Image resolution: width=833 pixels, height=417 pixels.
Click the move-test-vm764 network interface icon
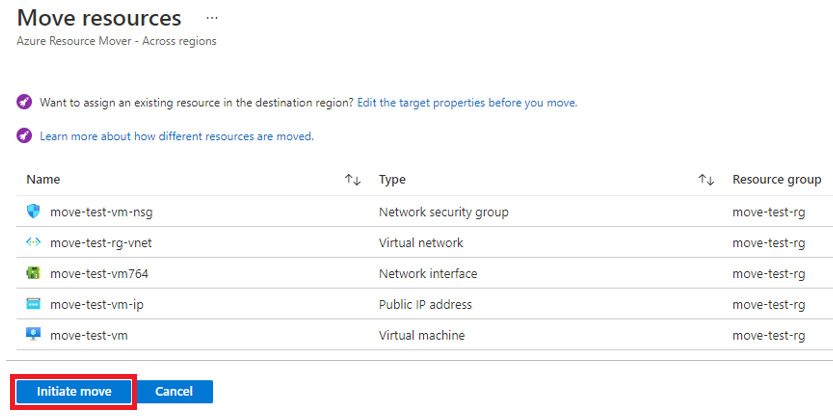click(x=33, y=273)
